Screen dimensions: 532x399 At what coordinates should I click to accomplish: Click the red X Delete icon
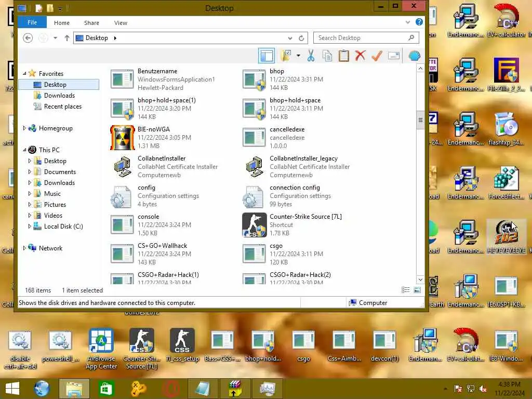[360, 56]
